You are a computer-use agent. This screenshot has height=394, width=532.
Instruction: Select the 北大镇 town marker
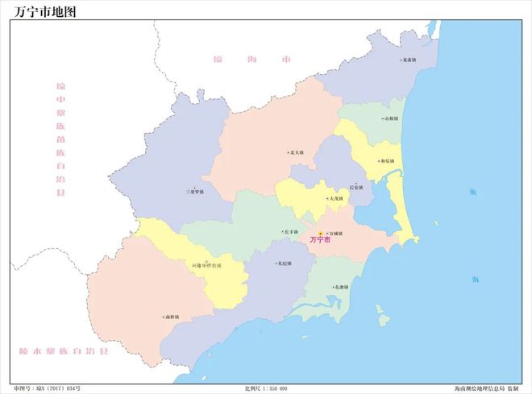coord(288,151)
